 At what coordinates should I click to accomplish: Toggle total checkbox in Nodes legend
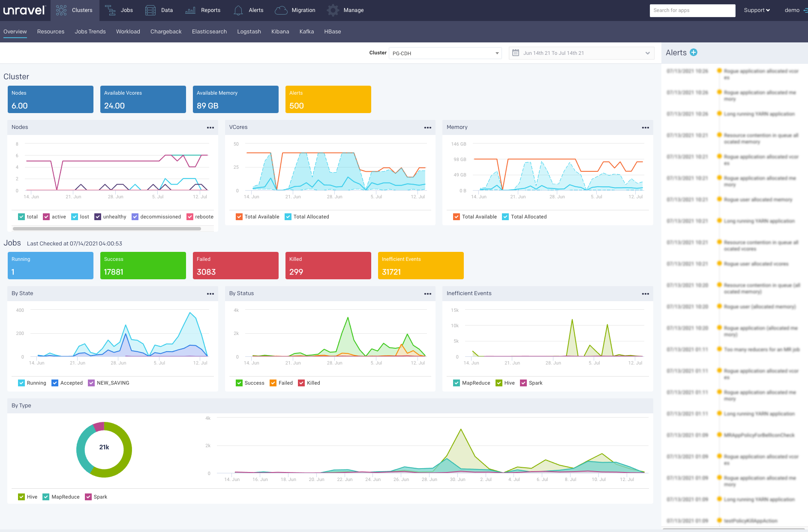(x=21, y=217)
